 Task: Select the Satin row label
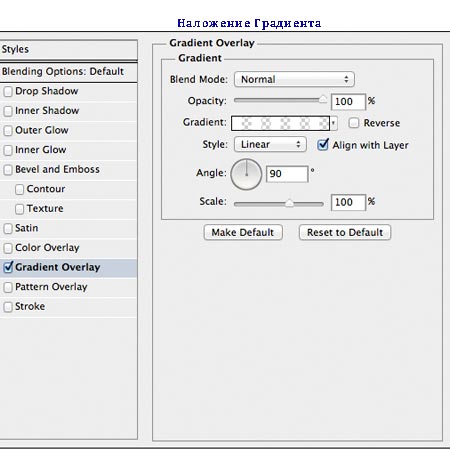(27, 228)
